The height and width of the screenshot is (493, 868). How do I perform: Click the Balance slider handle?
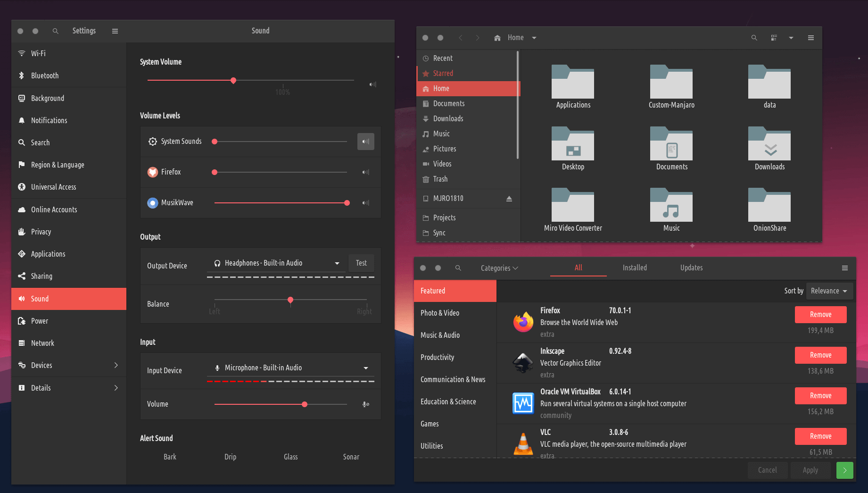(x=290, y=300)
